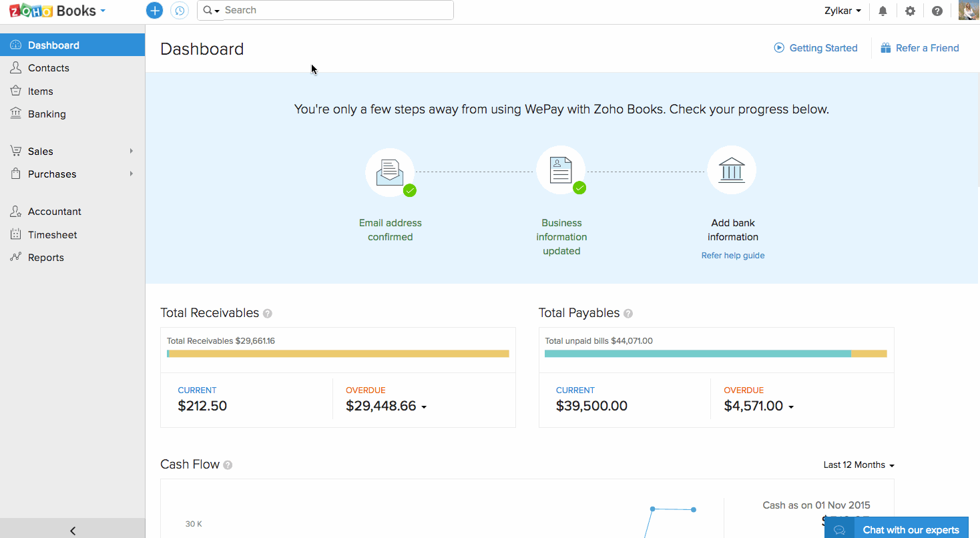Image resolution: width=980 pixels, height=538 pixels.
Task: Click the help question mark icon
Action: pos(937,11)
